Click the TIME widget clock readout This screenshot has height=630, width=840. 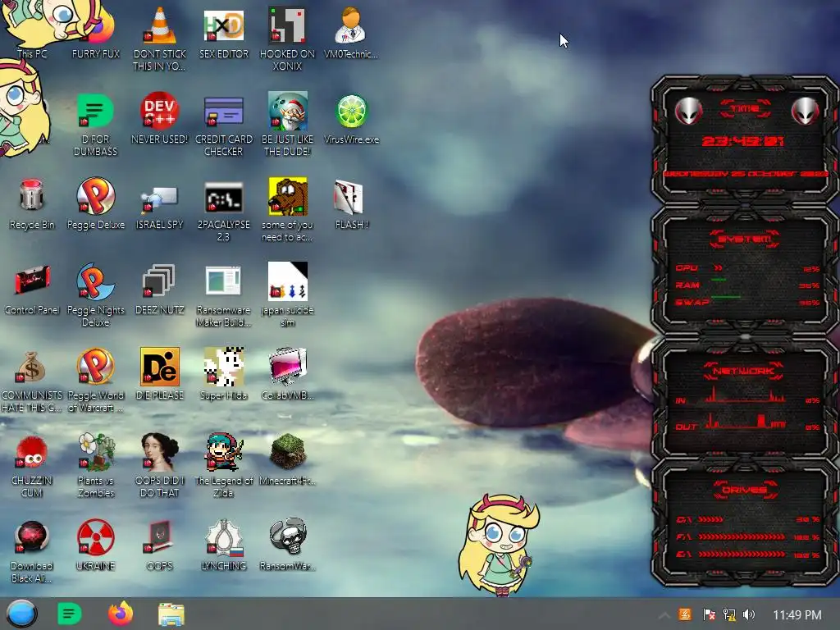click(x=743, y=141)
